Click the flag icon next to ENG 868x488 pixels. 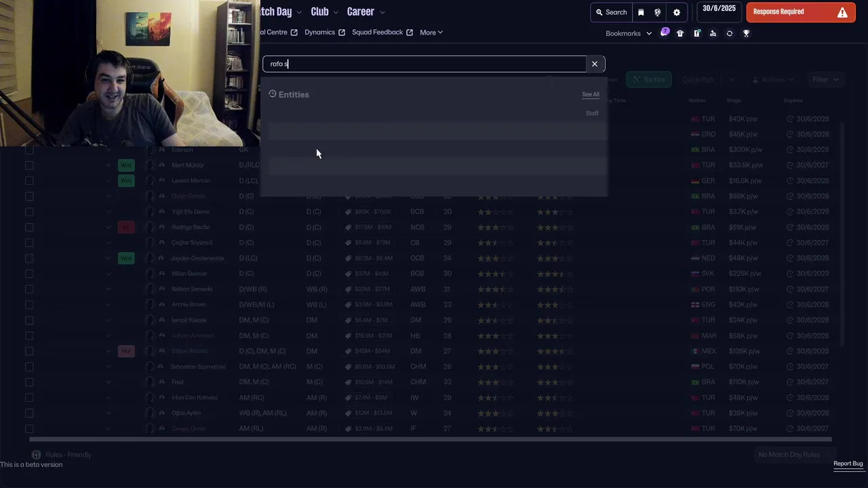(x=695, y=305)
